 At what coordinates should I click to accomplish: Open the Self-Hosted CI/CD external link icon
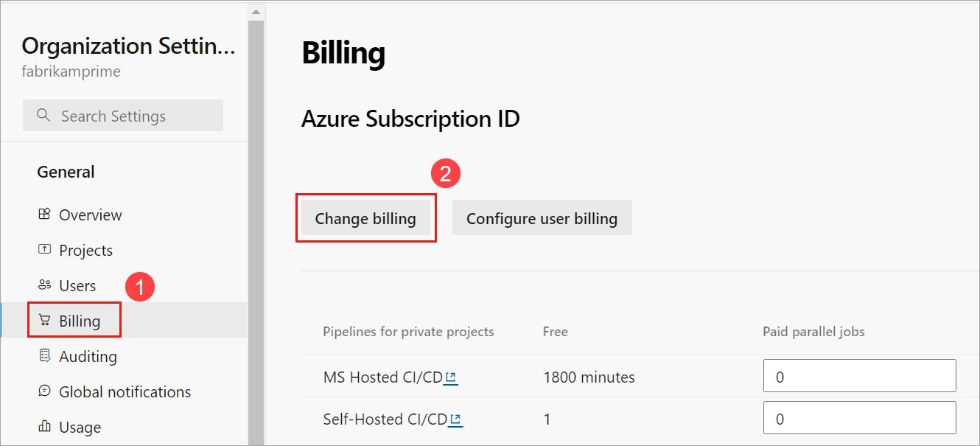point(456,419)
